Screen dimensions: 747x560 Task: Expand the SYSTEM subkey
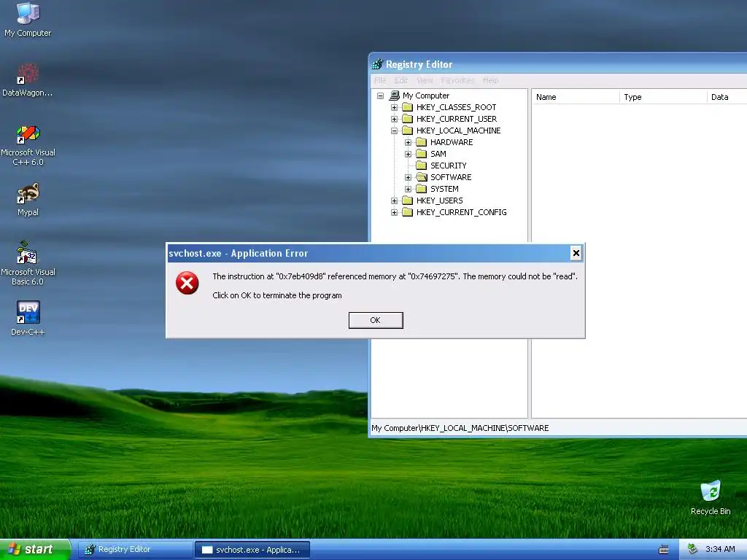[408, 189]
